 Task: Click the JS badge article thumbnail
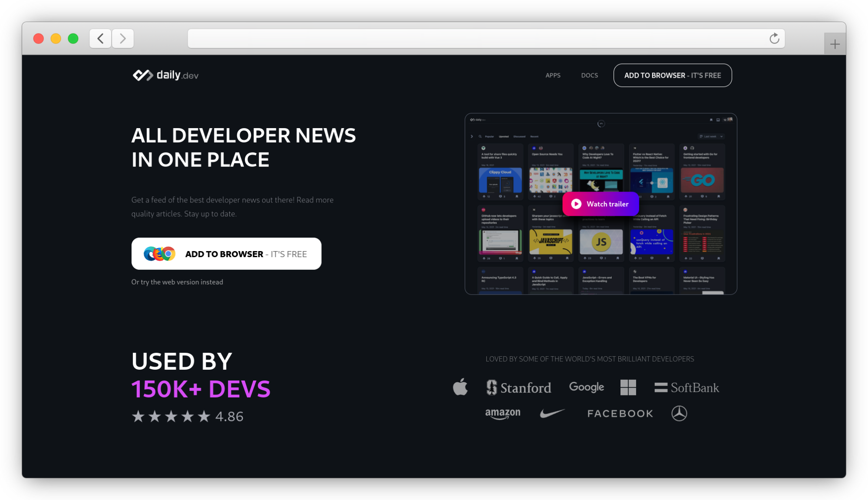tap(601, 242)
